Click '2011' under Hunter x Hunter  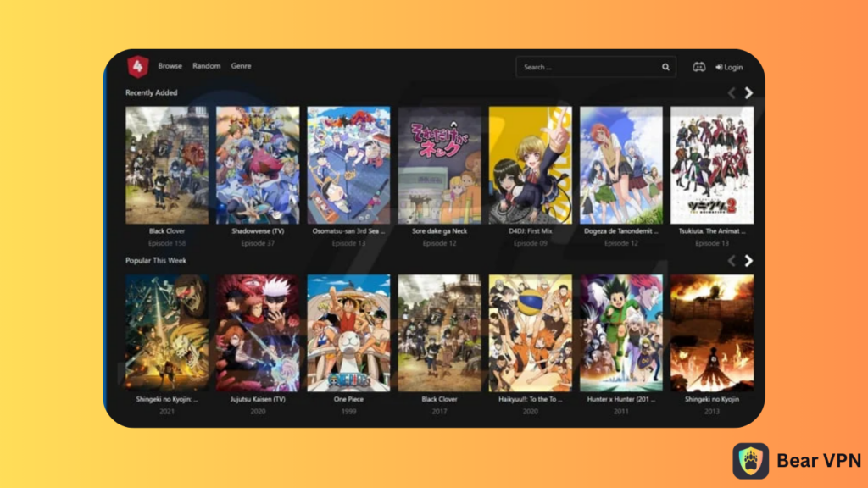[621, 412]
